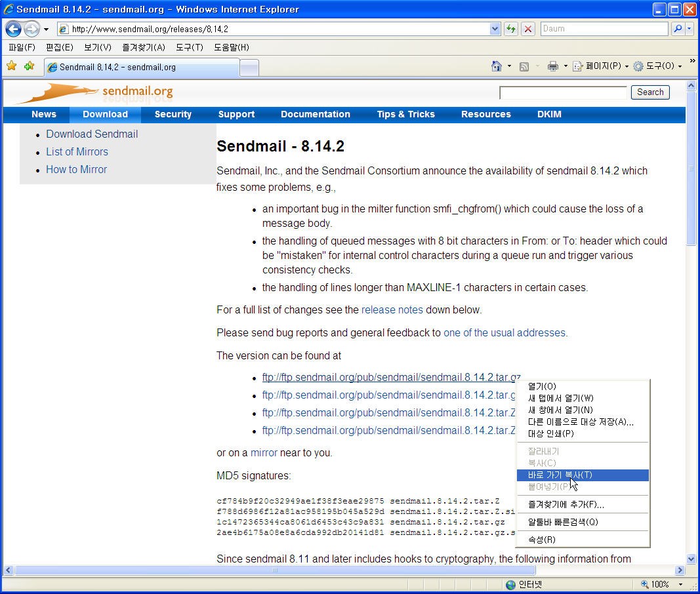Open the 편집(E) menu
Screen dimensions: 700x594
60,47
